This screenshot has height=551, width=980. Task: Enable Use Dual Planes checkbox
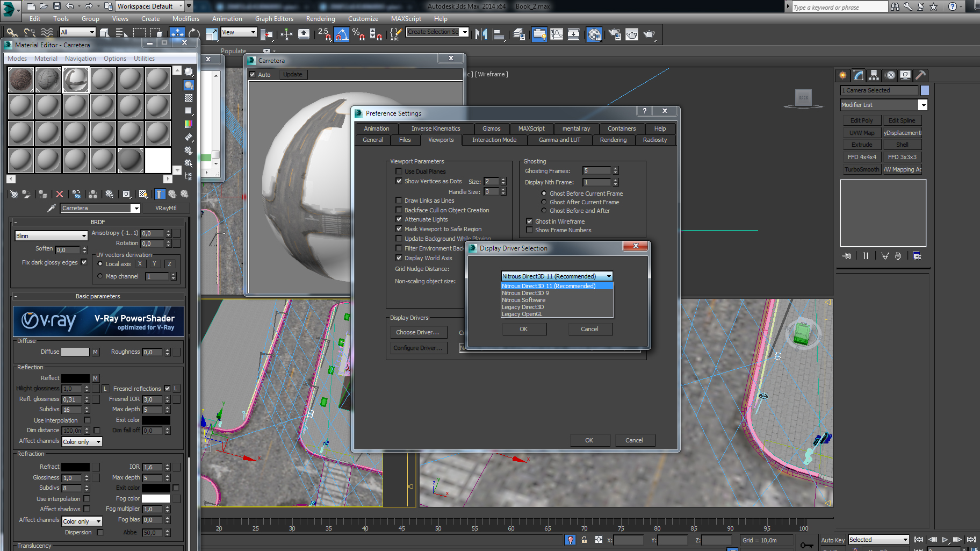coord(399,171)
